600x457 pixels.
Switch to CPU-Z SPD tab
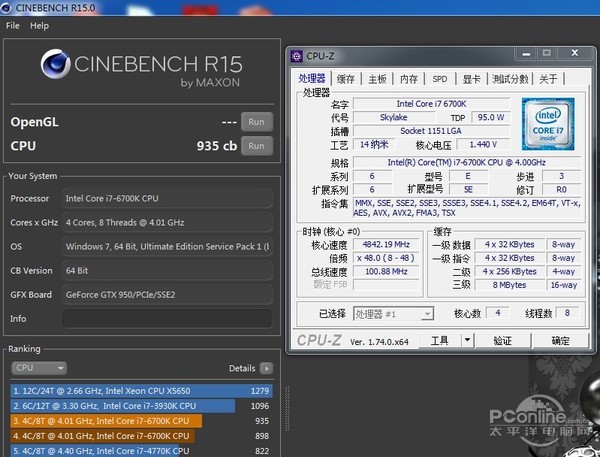pos(440,79)
